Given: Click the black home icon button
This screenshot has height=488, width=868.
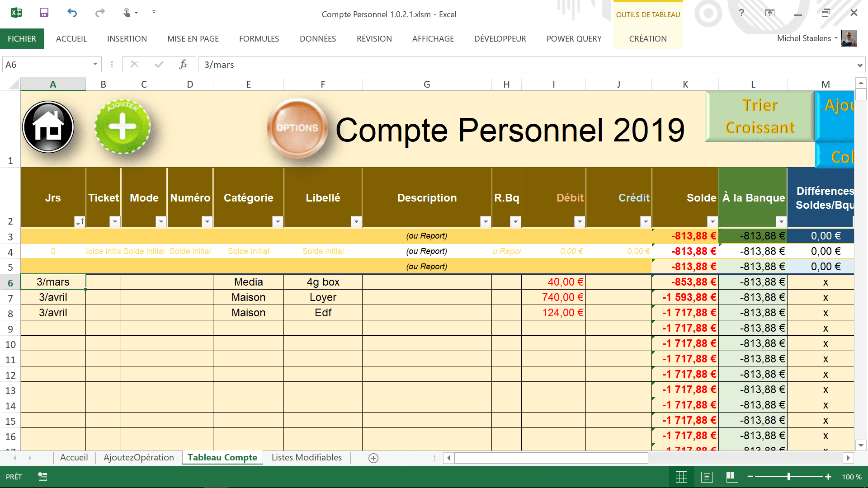Looking at the screenshot, I should pos(48,127).
